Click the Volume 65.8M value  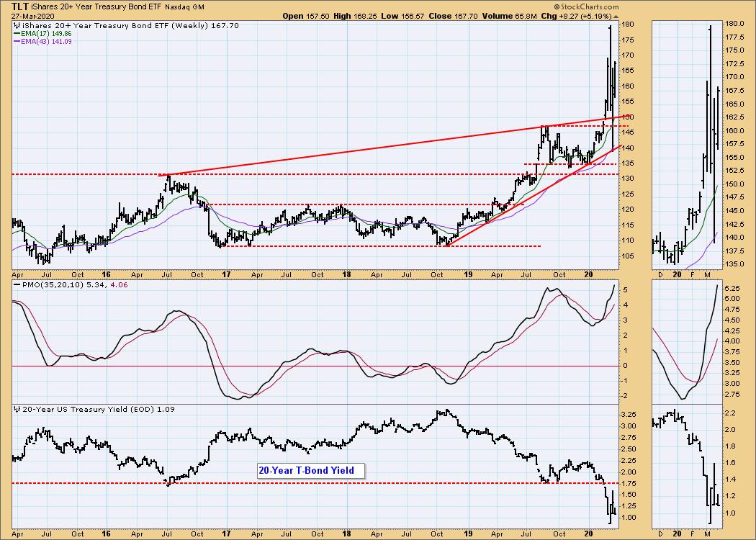(x=508, y=16)
